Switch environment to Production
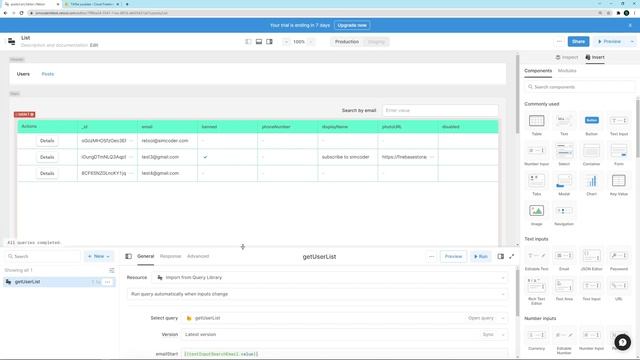Screen dimensions: 640x360 point(347,42)
